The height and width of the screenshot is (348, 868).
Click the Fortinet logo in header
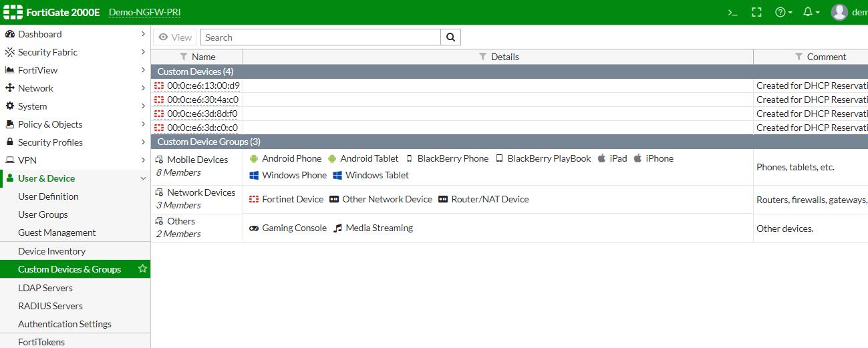pyautogui.click(x=13, y=12)
